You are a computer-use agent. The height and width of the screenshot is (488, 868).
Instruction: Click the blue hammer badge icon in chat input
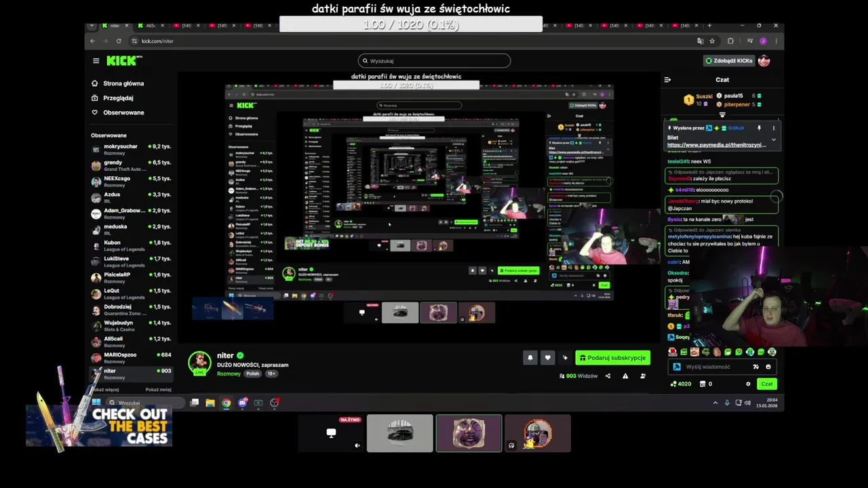(x=677, y=367)
